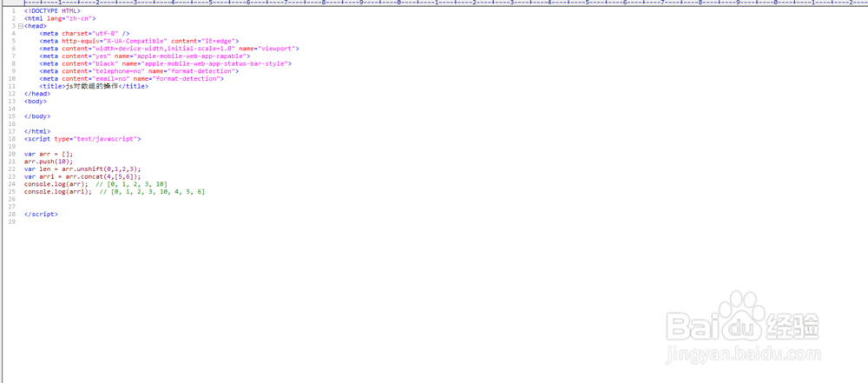Click the comment [0, 1, 2, 3, 10, 4, 5, 6]

tap(152, 192)
